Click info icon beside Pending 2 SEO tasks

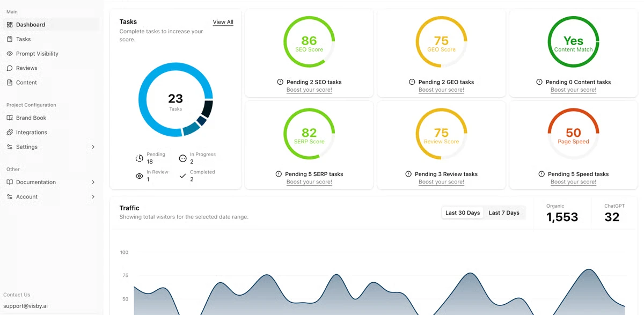coord(280,82)
